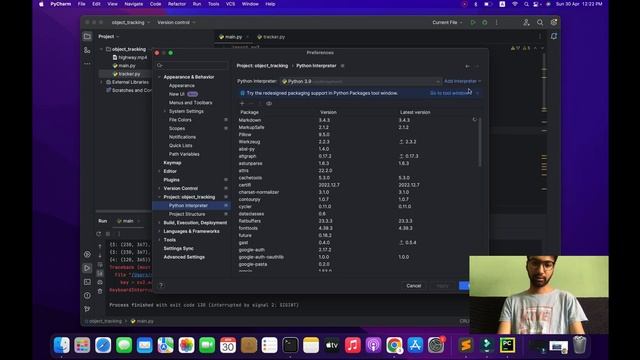The width and height of the screenshot is (640, 360).
Task: Expand Appearance & Behavior settings group
Action: coord(159,77)
